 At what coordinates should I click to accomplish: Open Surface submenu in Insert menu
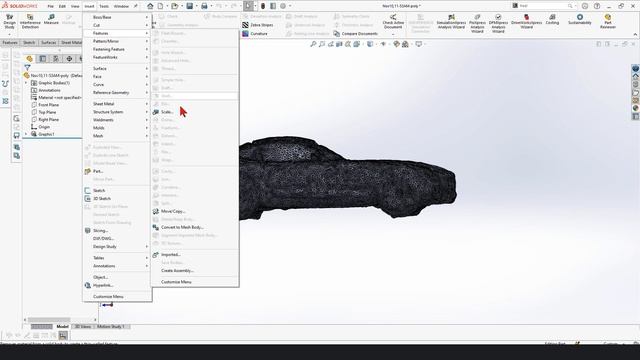[x=118, y=69]
